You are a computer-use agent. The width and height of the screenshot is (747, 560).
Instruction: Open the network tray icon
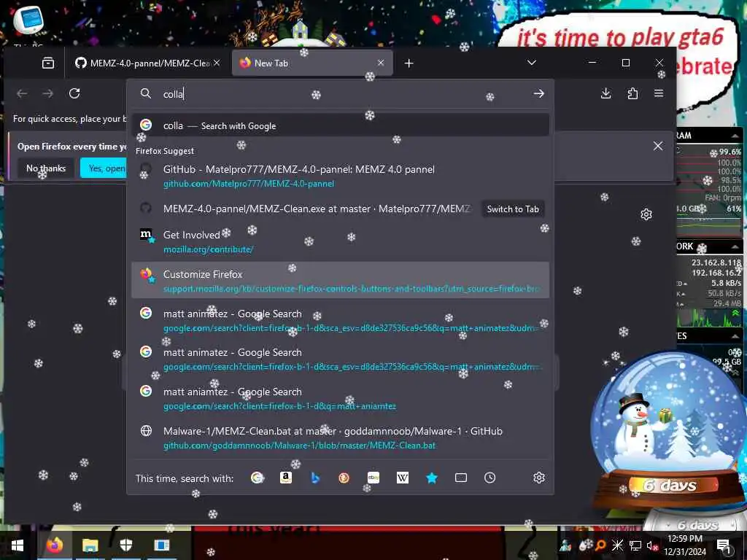tap(635, 545)
